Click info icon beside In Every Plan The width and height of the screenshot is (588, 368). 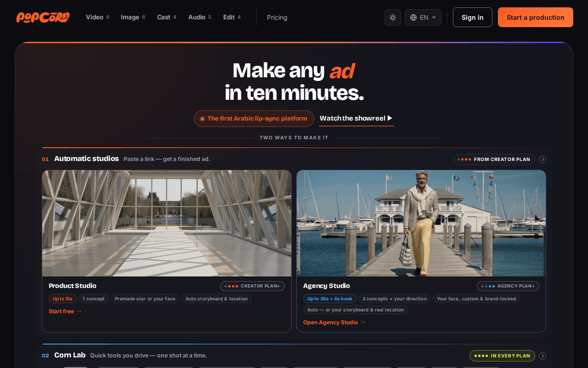click(543, 356)
